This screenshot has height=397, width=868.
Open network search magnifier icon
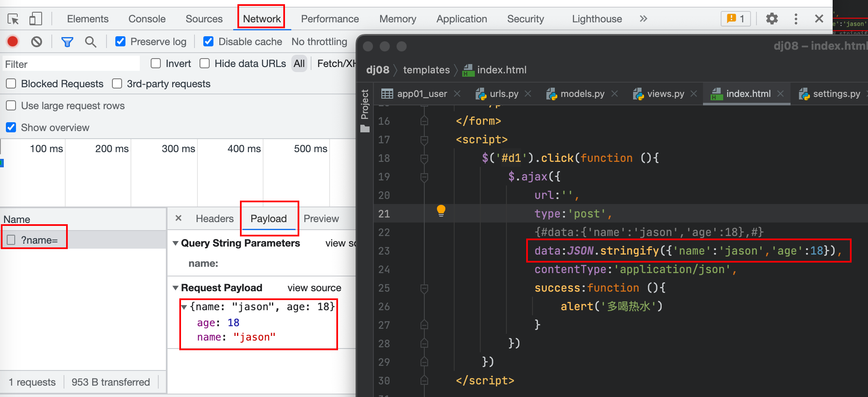tap(91, 42)
